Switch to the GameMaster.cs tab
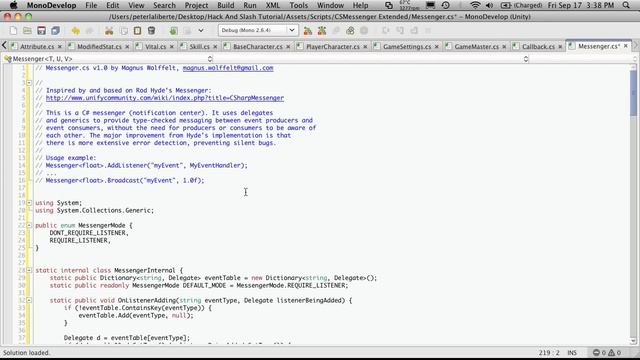Screen dimensions: 640x360 coord(476,47)
